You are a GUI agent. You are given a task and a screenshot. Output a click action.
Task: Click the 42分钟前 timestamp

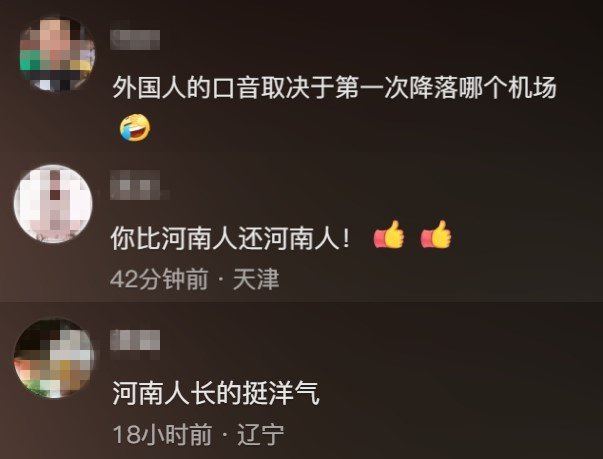159,279
